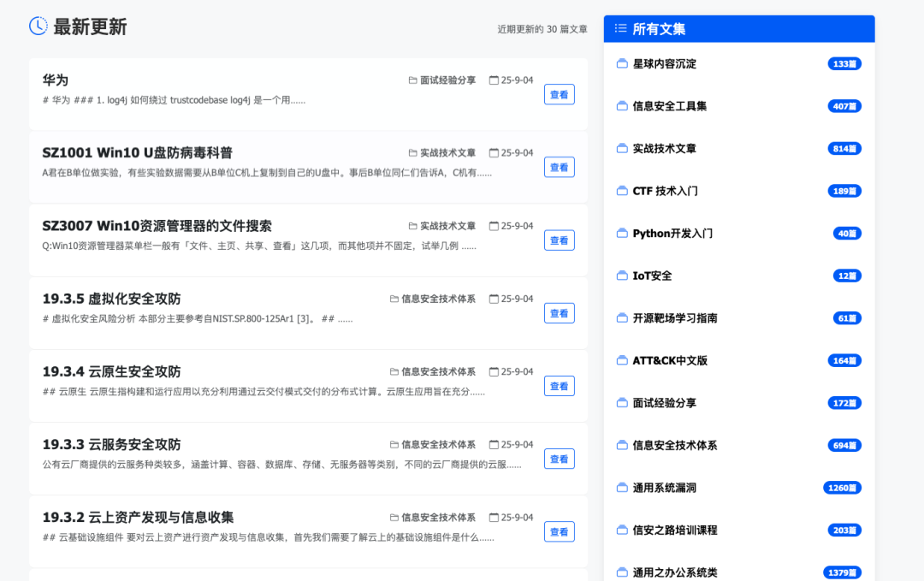Click the folder icon for ATT&CK中文版
Viewport: 924px width, 581px height.
click(x=622, y=360)
